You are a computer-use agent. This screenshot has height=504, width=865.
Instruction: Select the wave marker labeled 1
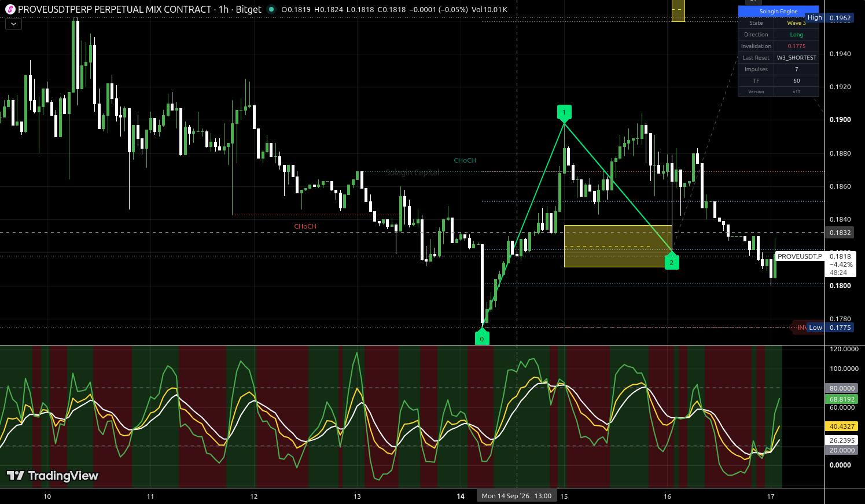coord(564,113)
